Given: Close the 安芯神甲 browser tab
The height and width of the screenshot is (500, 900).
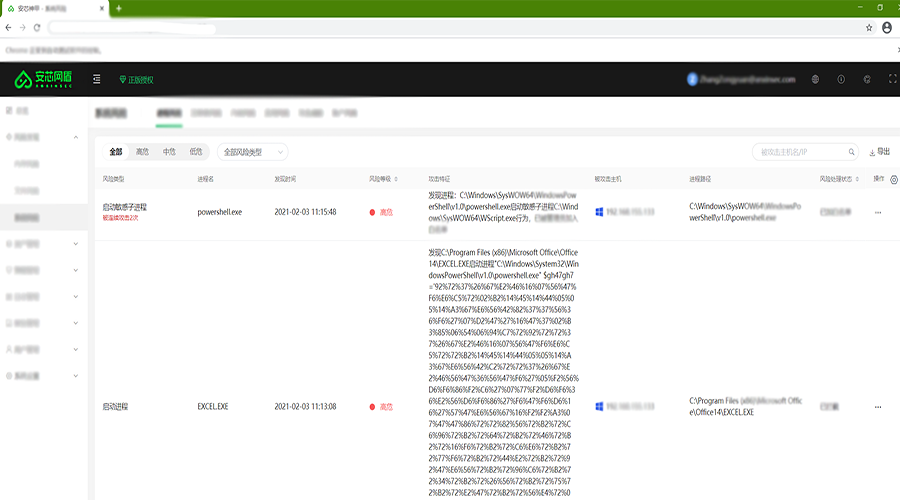Looking at the screenshot, I should click(102, 8).
